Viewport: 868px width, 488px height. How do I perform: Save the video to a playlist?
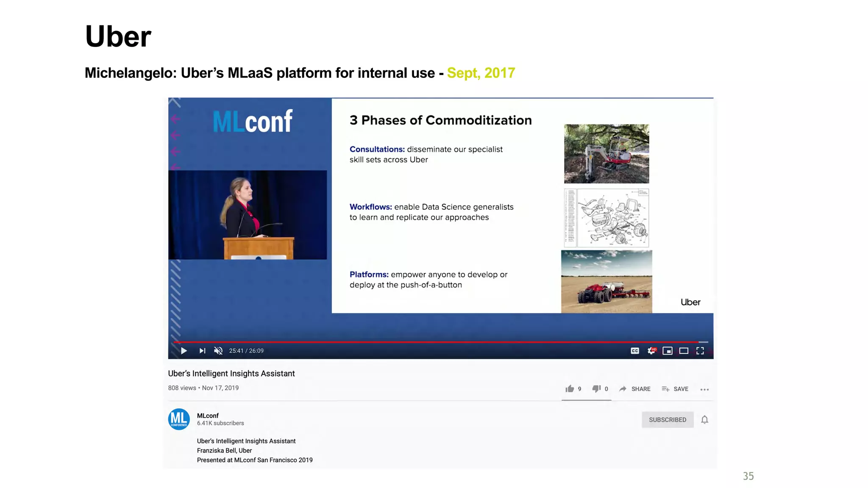675,389
